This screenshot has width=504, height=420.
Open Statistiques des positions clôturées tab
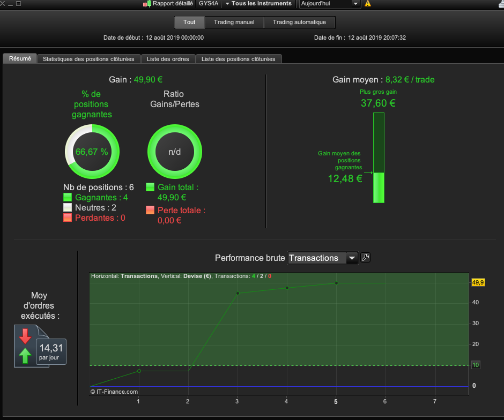pyautogui.click(x=88, y=59)
